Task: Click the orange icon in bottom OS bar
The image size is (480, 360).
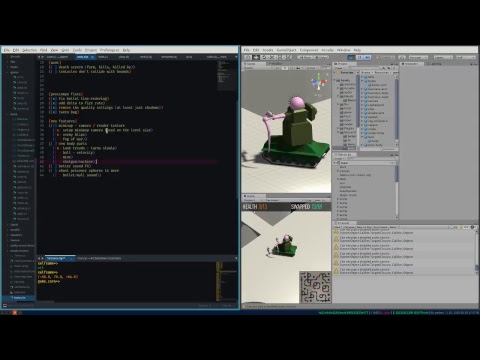Action: (14, 313)
